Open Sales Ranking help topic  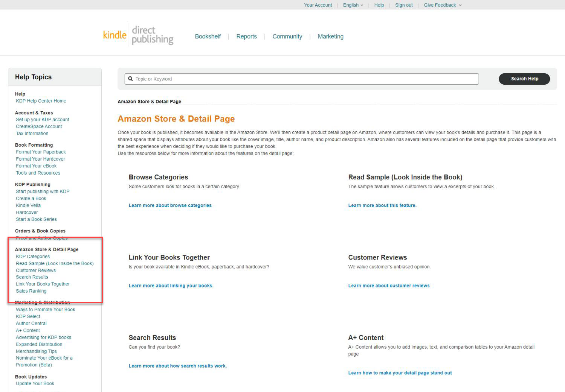(x=31, y=291)
